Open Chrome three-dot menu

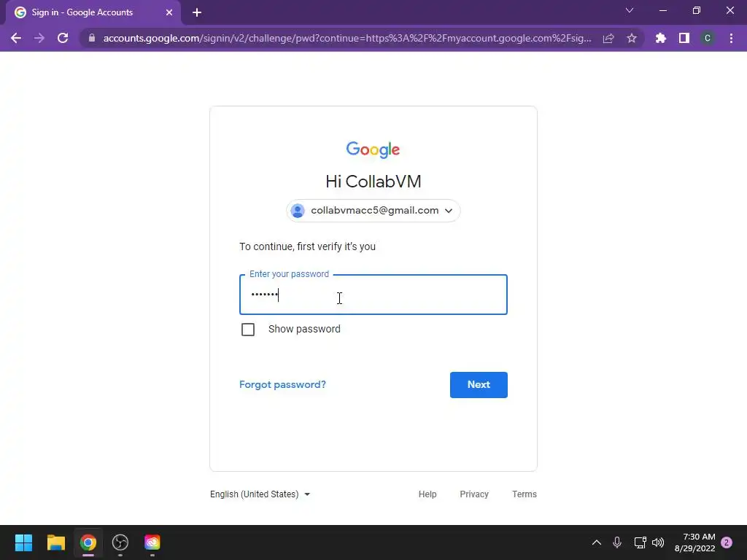point(731,38)
